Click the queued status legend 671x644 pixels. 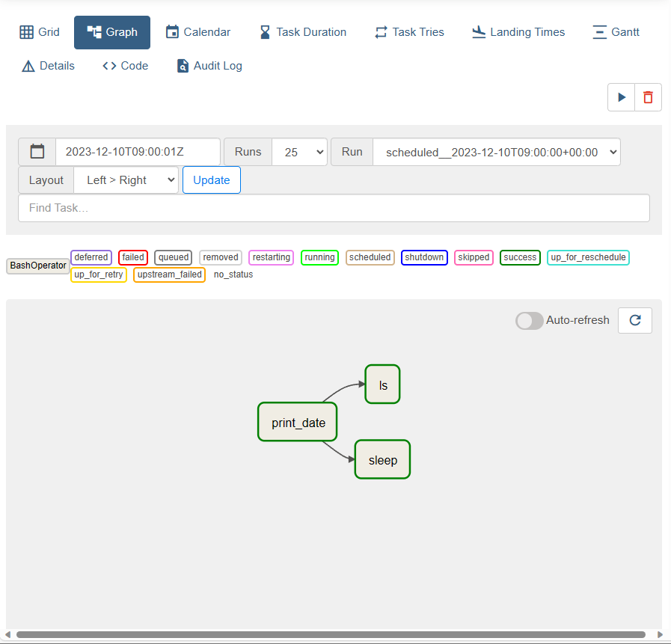pos(174,257)
